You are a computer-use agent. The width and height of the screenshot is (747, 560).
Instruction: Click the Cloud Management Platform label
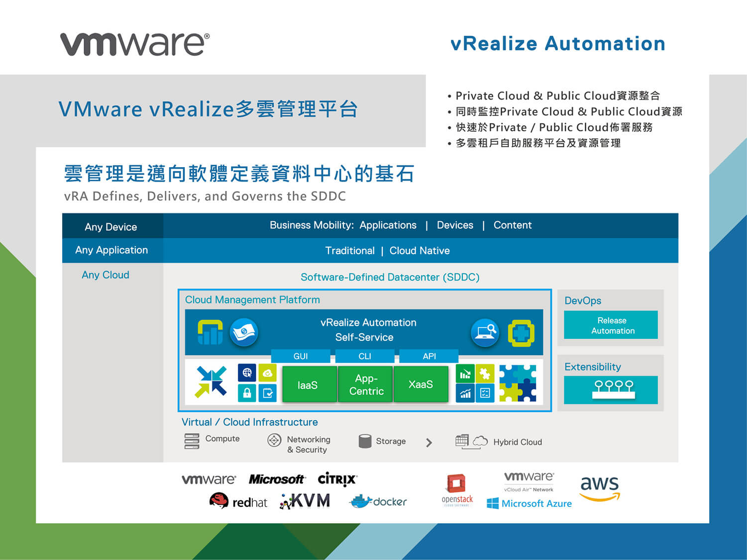[x=252, y=300]
